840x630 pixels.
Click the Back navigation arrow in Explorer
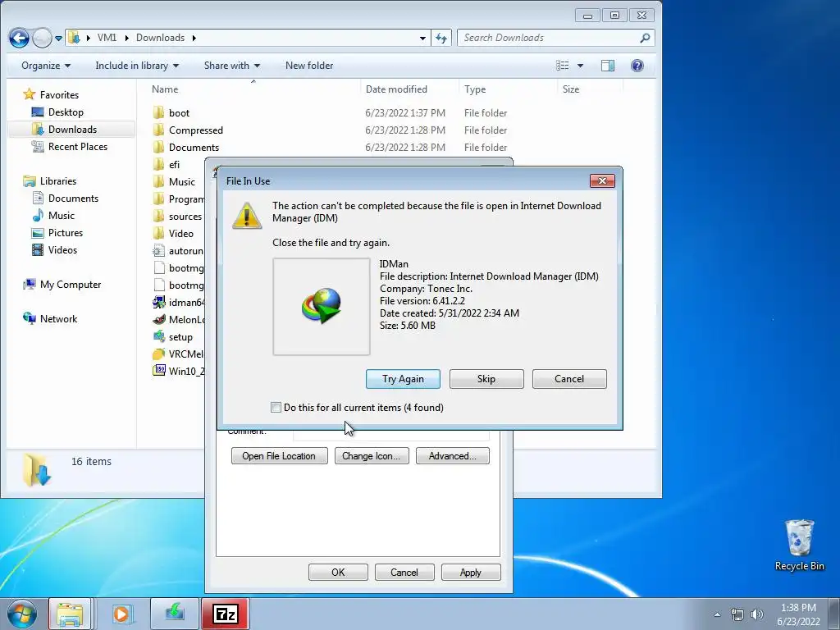(x=19, y=38)
